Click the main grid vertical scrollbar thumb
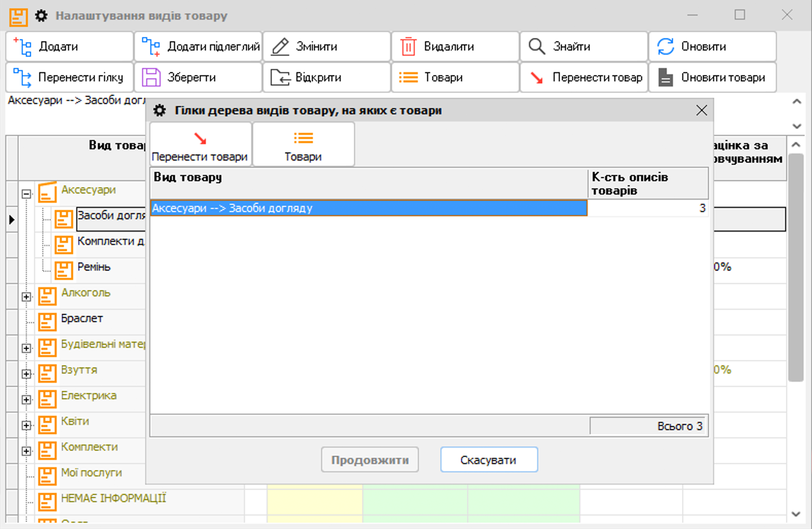Image resolution: width=812 pixels, height=529 pixels. [796, 268]
